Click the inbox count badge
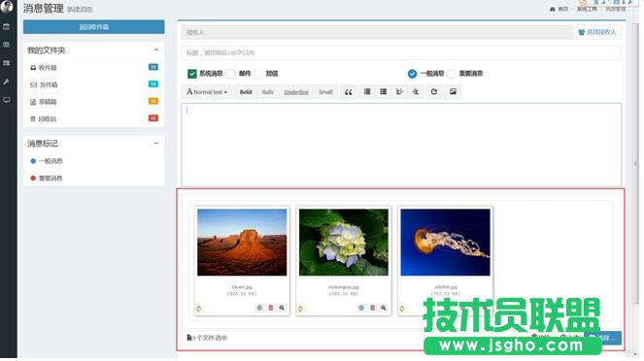This screenshot has width=644, height=361. coord(153,67)
